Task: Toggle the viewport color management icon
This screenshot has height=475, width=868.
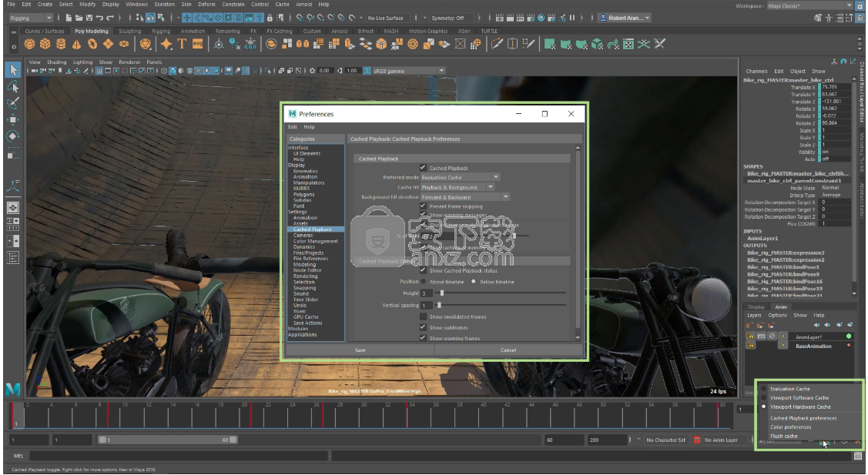Action: (x=367, y=71)
